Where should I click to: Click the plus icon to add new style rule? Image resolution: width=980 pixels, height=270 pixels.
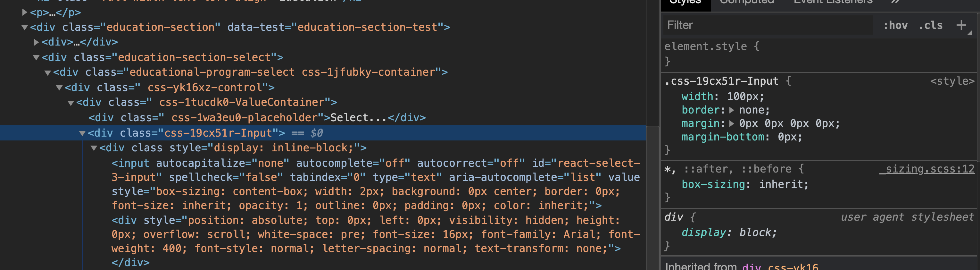click(x=962, y=25)
